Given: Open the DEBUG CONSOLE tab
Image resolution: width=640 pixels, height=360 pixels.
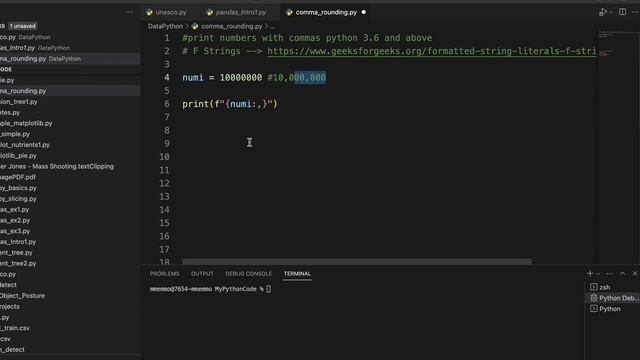Looking at the screenshot, I should point(248,273).
